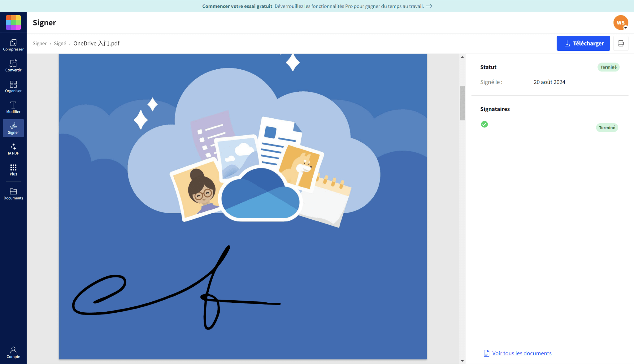This screenshot has width=634, height=364.
Task: Go to the Signer breadcrumb
Action: [x=39, y=43]
